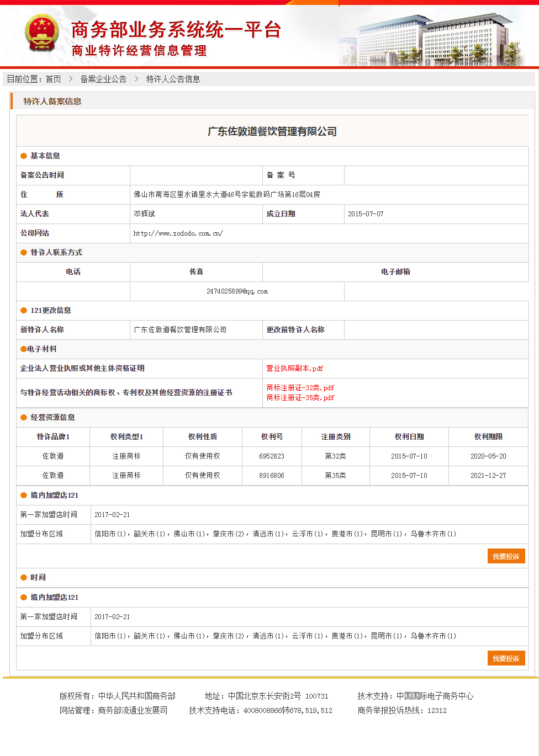Click 商业特许经营信息管理 header subtitle
The width and height of the screenshot is (539, 756).
139,51
